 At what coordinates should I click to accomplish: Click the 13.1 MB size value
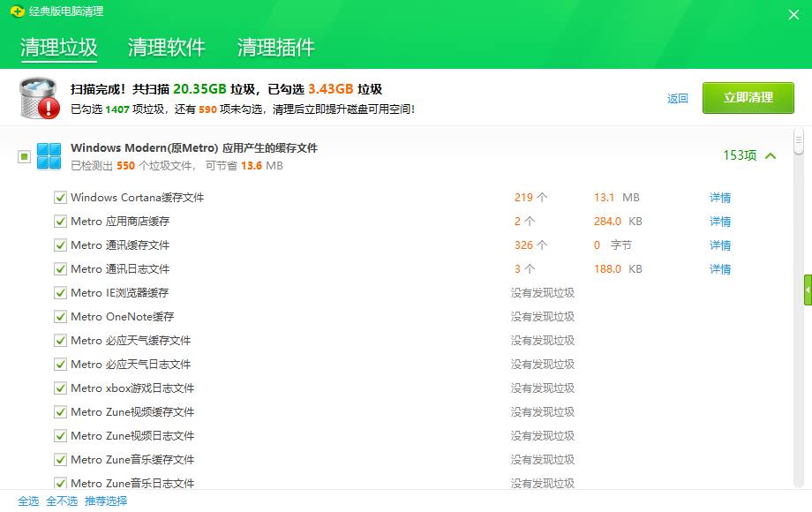pyautogui.click(x=616, y=197)
